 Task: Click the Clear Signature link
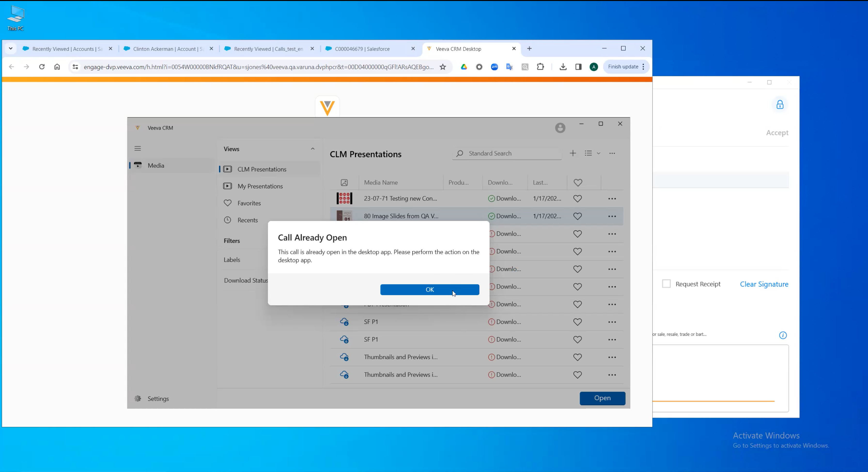click(764, 284)
